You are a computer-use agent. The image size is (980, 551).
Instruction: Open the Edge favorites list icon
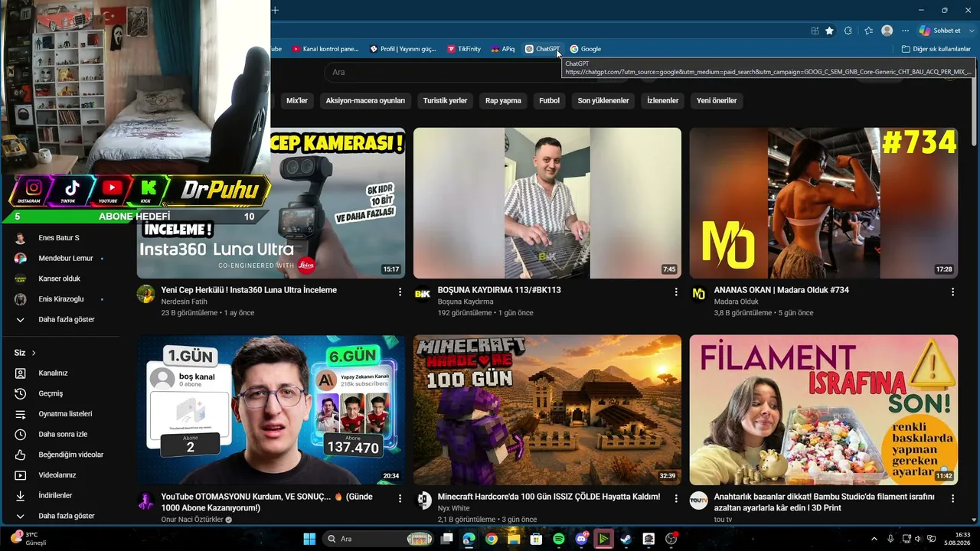(x=868, y=31)
